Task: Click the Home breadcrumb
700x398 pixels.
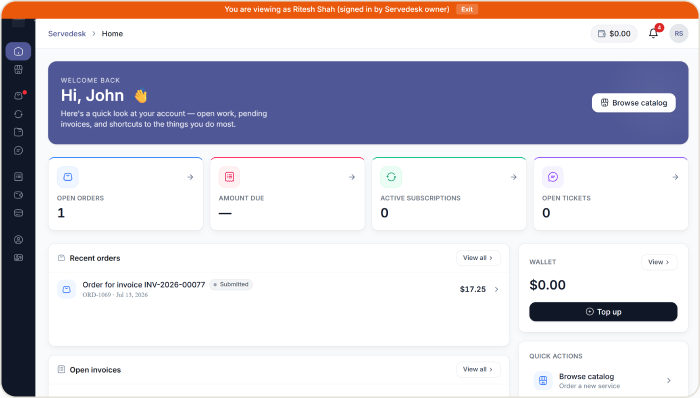Action: coord(112,33)
